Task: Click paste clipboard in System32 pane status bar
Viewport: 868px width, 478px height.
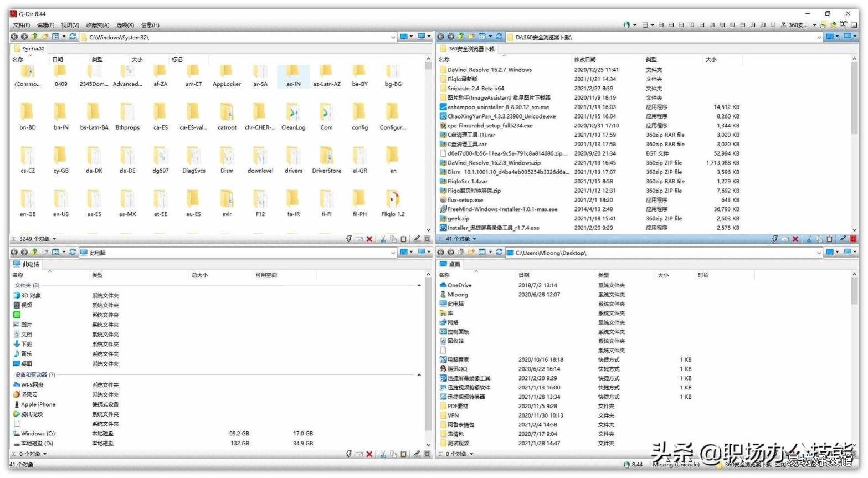Action: (403, 239)
